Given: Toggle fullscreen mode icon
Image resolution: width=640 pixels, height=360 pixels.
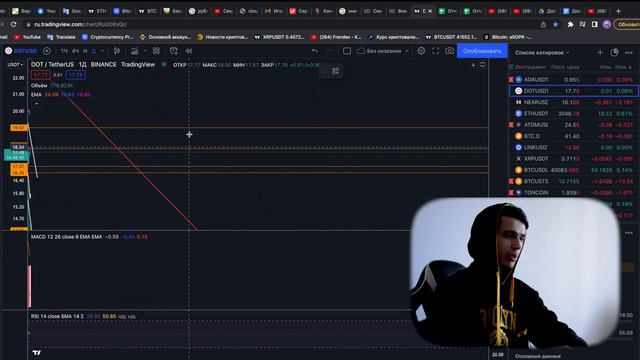Looking at the screenshot, I should point(436,51).
